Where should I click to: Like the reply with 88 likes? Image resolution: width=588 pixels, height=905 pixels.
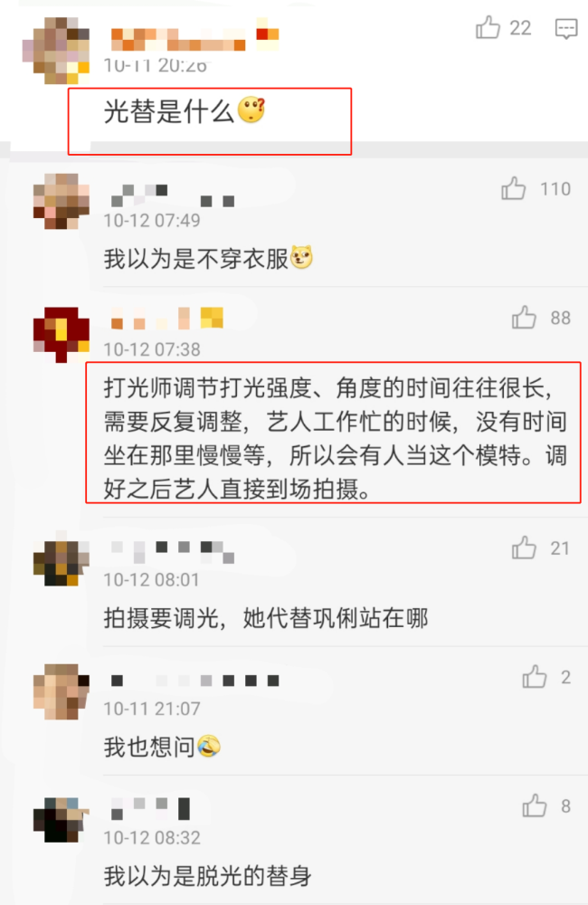click(524, 317)
